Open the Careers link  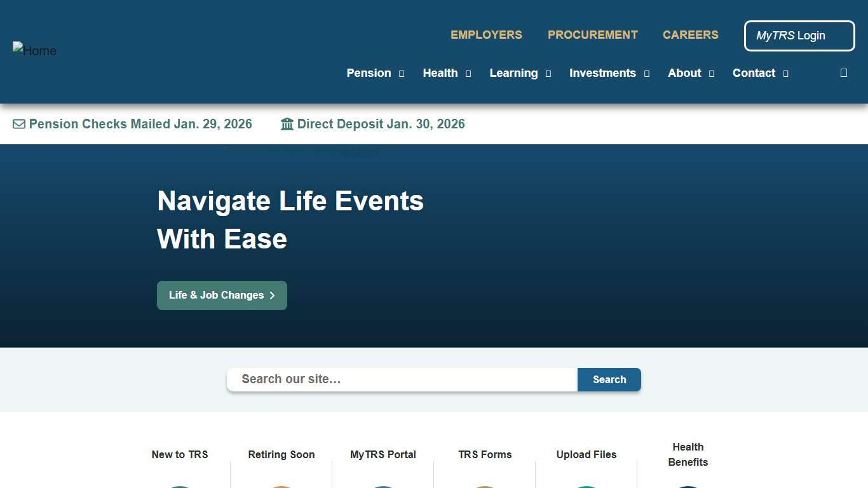[690, 35]
